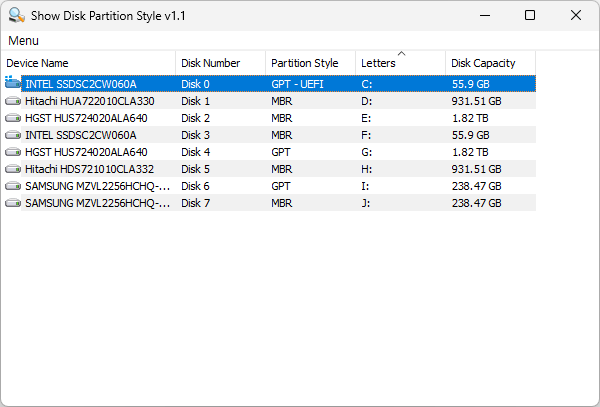Click the drive icon for Disk 0

13,82
